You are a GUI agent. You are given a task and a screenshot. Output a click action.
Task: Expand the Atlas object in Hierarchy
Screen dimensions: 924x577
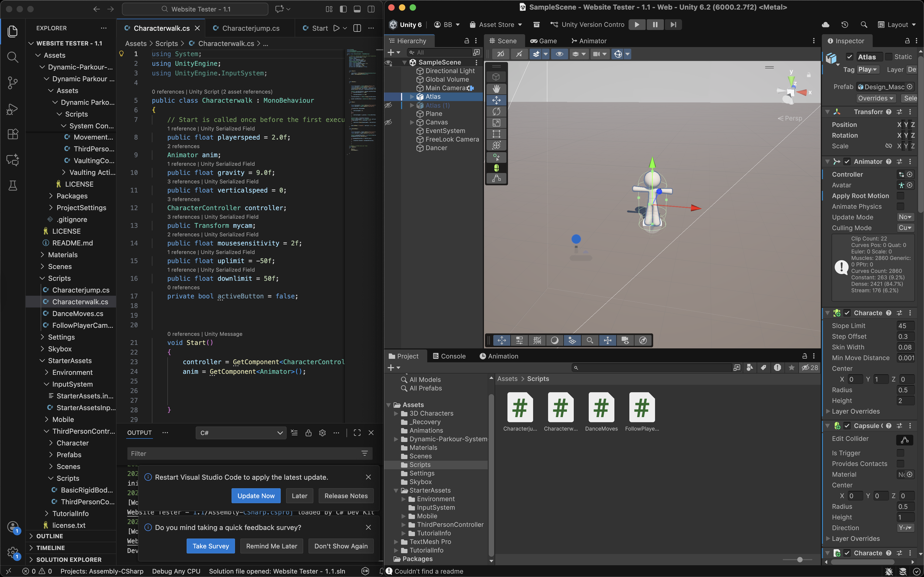pyautogui.click(x=412, y=96)
